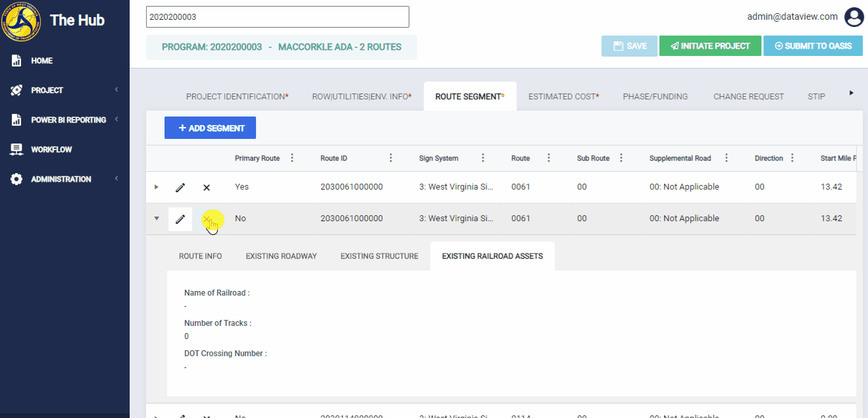Expand the Administration sidebar submenu
This screenshot has width=868, height=418.
[116, 178]
